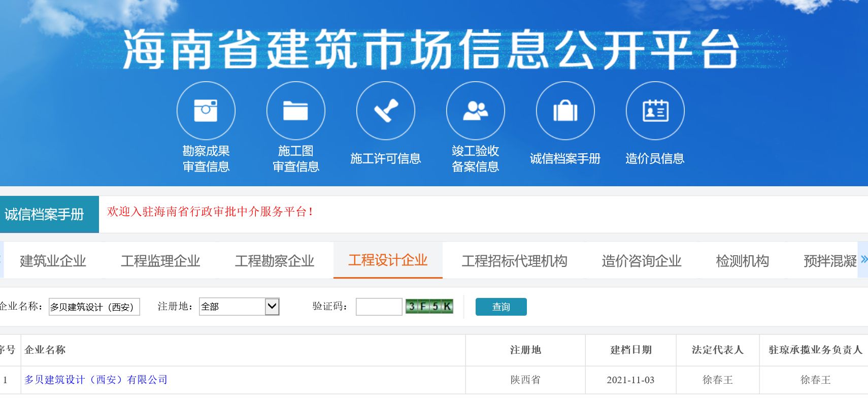Switch to the 建筑业企业 tab
The height and width of the screenshot is (405, 868).
53,261
